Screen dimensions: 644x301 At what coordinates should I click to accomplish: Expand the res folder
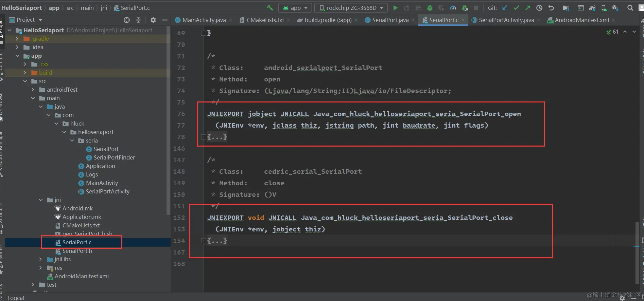[40, 268]
